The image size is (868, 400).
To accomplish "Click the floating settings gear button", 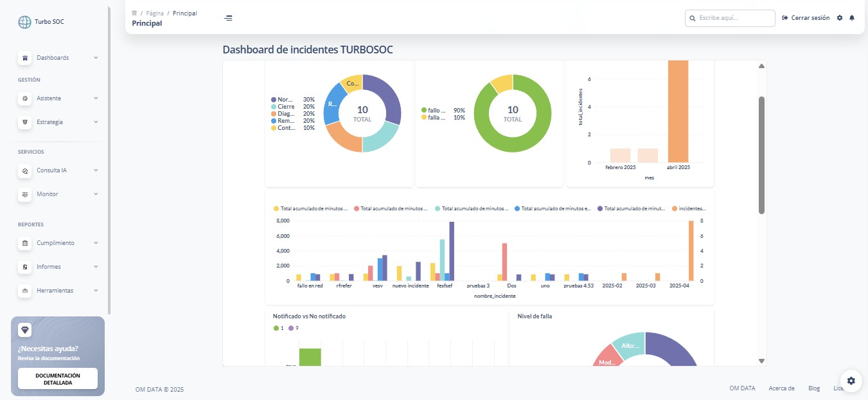I will point(851,381).
